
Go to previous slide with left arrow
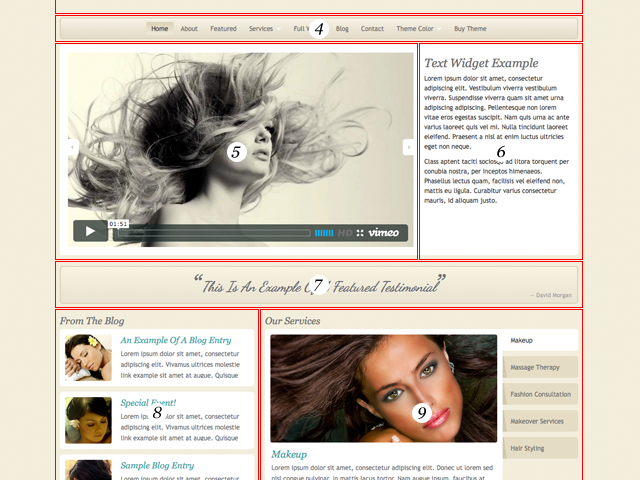(73, 147)
